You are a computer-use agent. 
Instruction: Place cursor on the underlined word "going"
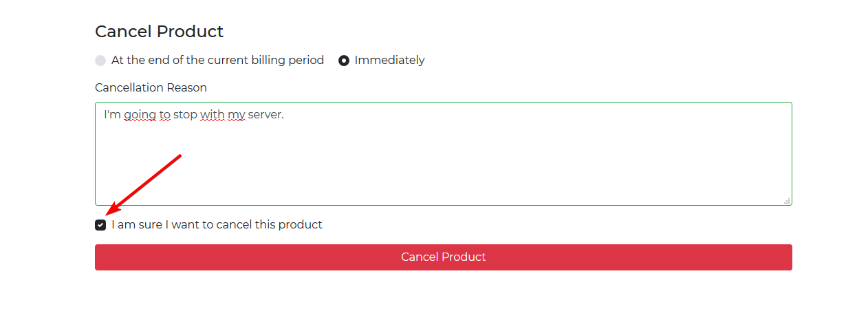point(140,115)
